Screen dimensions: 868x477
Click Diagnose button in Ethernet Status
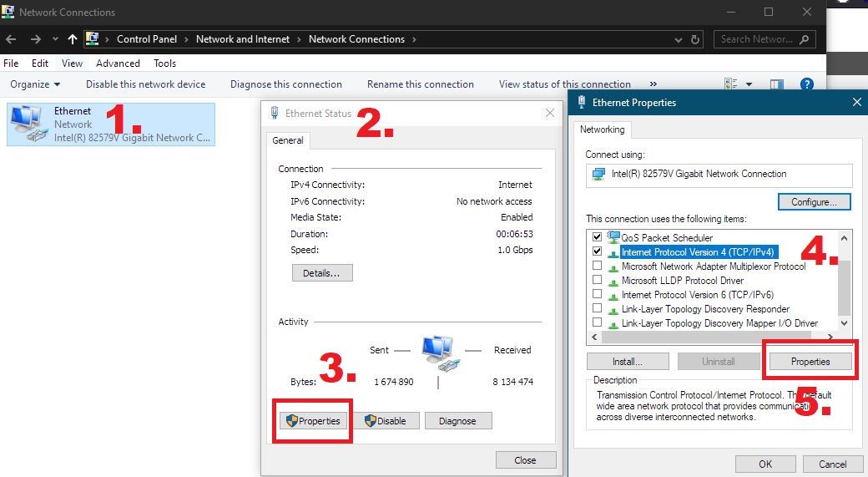pyautogui.click(x=457, y=421)
